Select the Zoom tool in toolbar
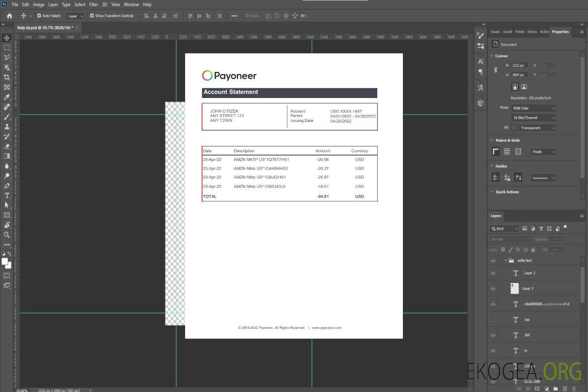The image size is (588, 392). coord(7,235)
